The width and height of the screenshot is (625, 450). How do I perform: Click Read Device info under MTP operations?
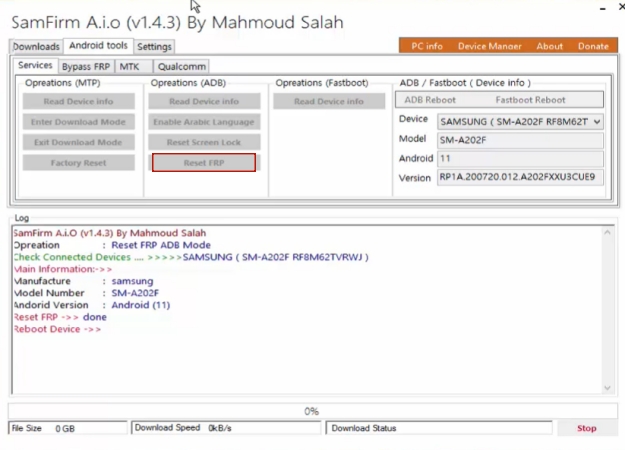(79, 101)
